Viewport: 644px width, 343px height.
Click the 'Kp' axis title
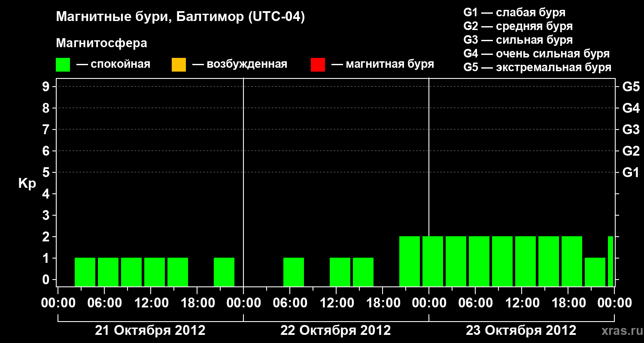pos(27,184)
